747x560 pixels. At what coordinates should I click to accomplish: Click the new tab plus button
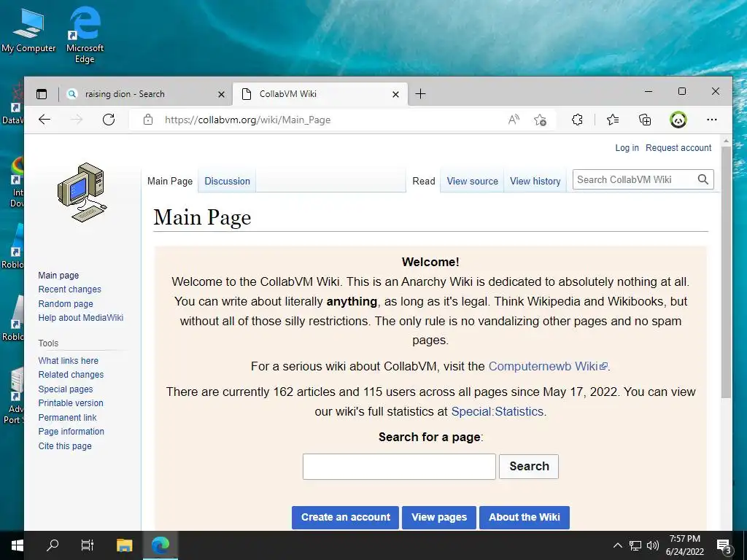tap(420, 94)
